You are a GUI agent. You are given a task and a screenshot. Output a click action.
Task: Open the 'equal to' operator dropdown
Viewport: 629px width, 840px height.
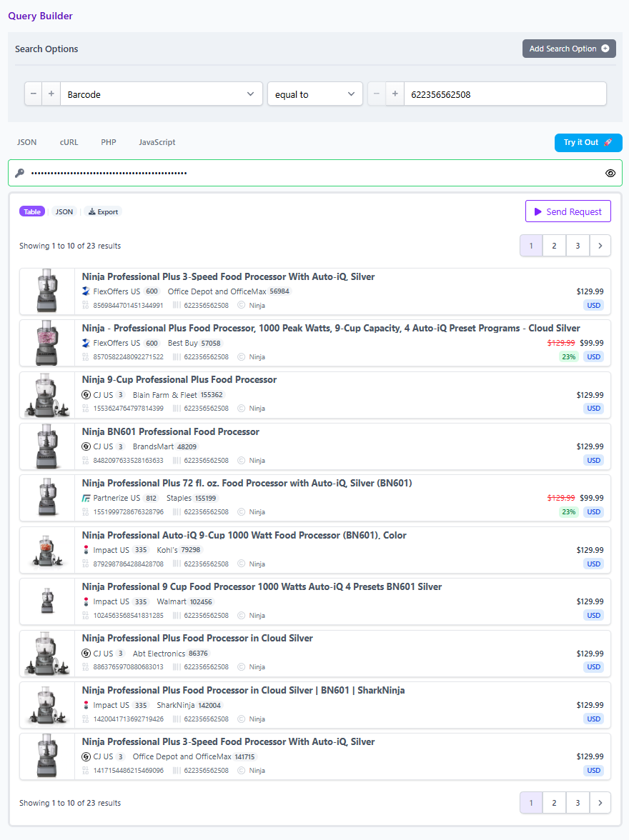(315, 94)
